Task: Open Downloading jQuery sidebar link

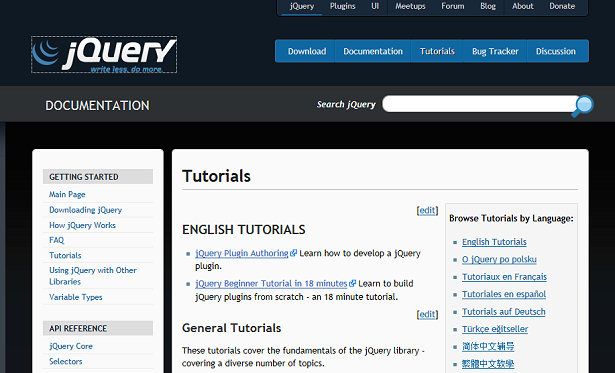Action: pyautogui.click(x=86, y=210)
